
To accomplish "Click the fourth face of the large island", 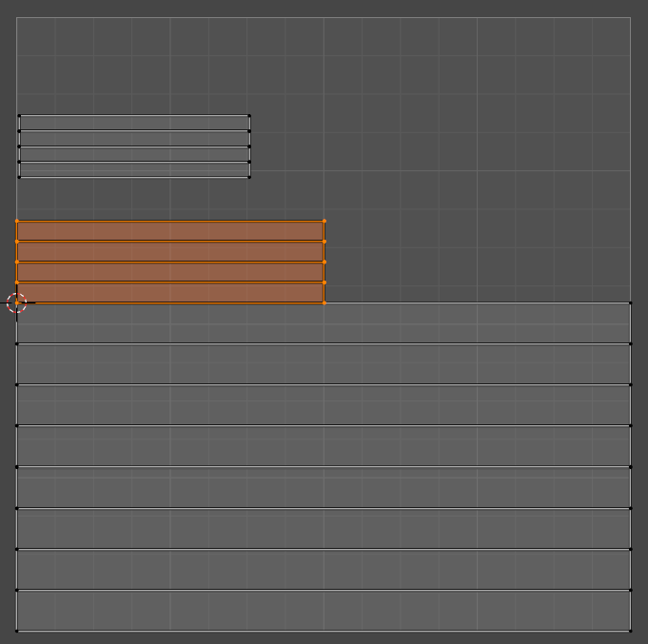I will tap(324, 446).
